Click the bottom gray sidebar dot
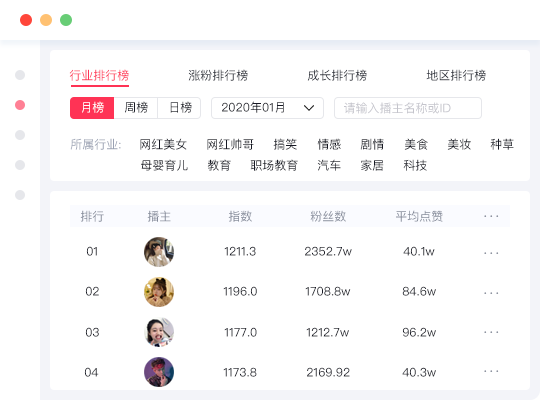 (20, 195)
